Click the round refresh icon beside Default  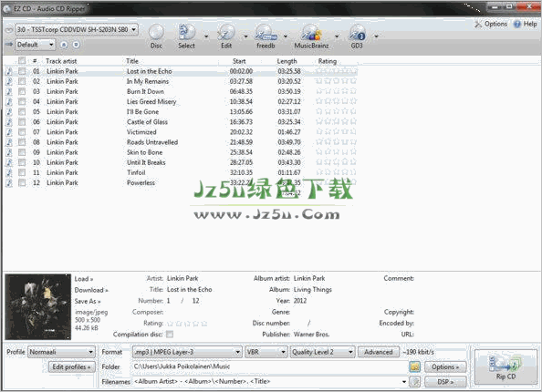pyautogui.click(x=77, y=45)
